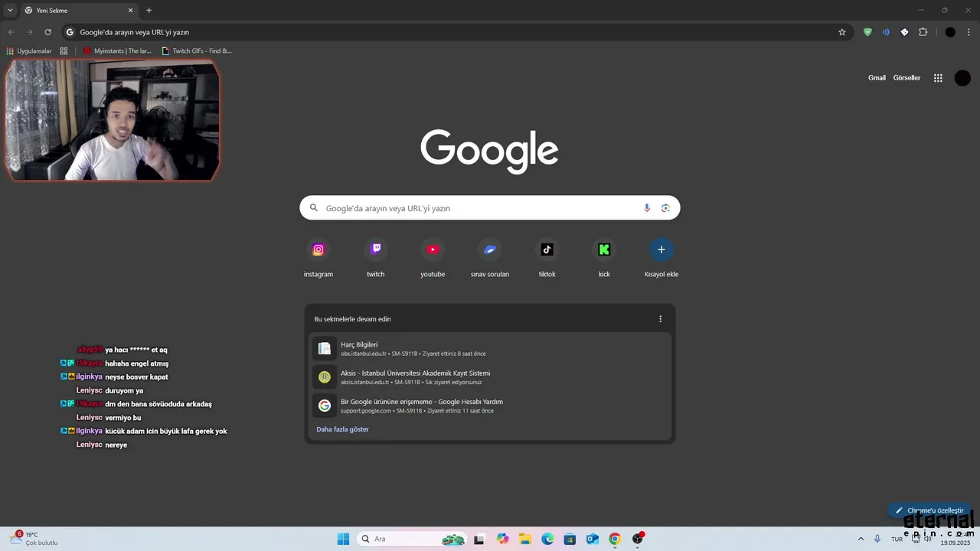Bookmark this tab with the star icon
Image resolution: width=980 pixels, height=551 pixels.
click(842, 32)
